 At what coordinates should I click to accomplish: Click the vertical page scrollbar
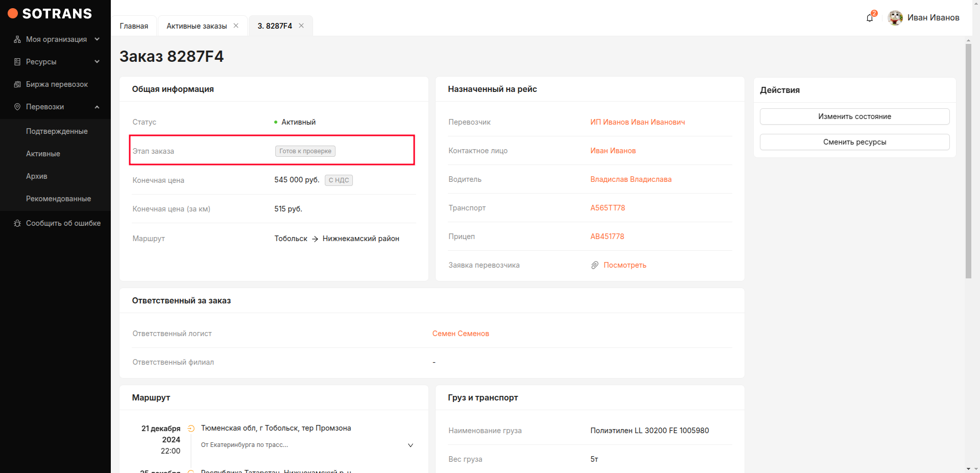968,161
